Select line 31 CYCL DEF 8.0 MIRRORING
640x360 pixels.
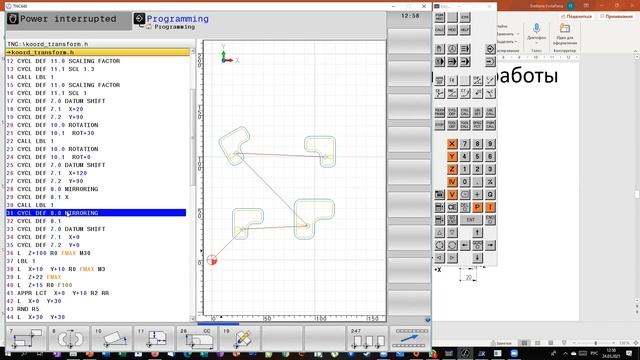pyautogui.click(x=96, y=213)
